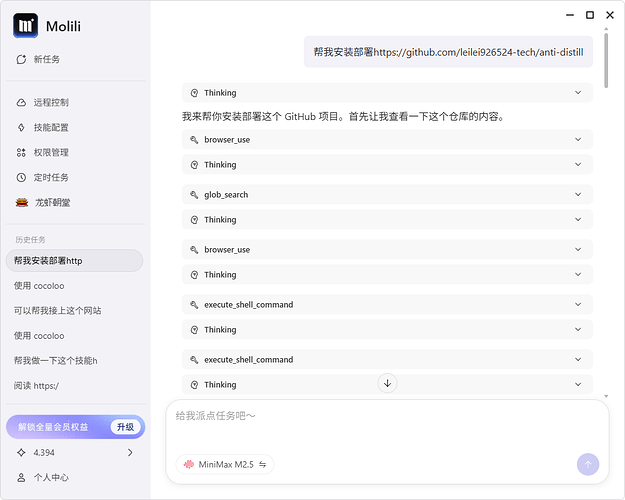Image resolution: width=625 pixels, height=500 pixels.
Task: Click the 权限管理 permissions icon
Action: click(x=22, y=153)
